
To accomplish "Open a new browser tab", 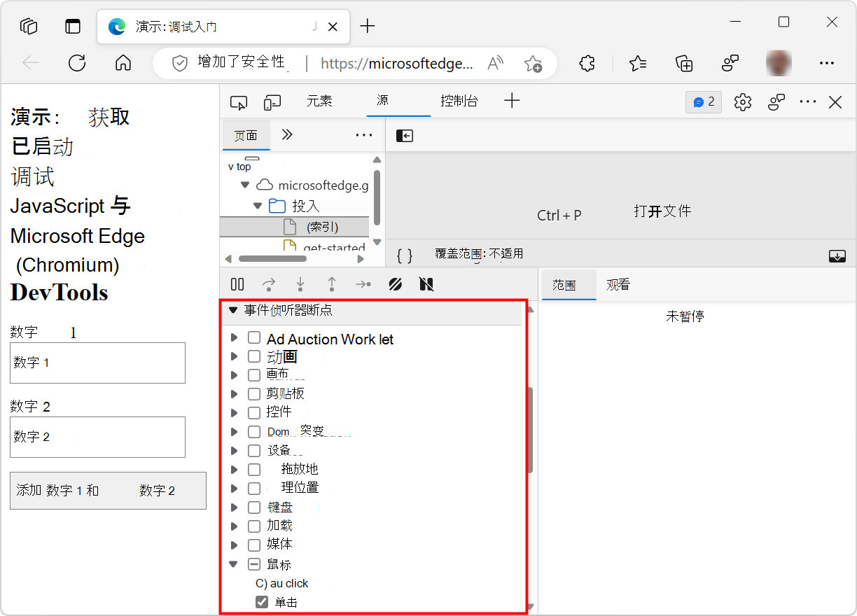I will 368,27.
